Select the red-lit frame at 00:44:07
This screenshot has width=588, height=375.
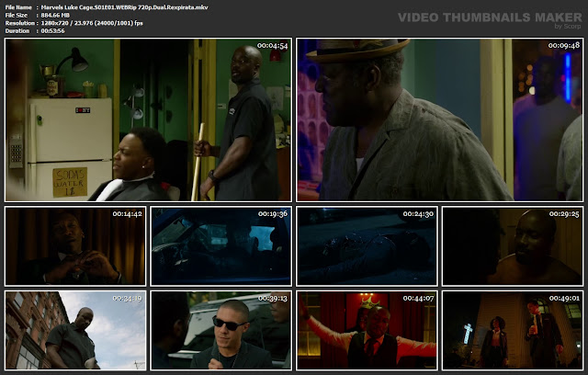coord(367,330)
